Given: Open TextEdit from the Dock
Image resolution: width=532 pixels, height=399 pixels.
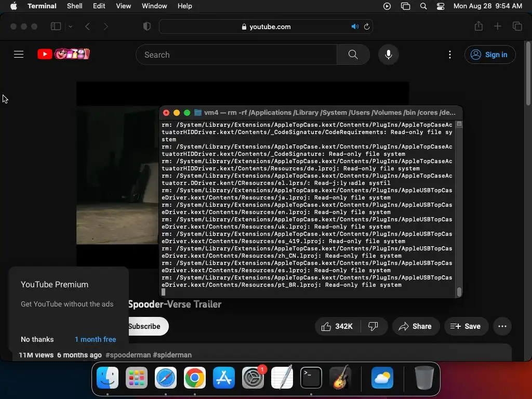Looking at the screenshot, I should 282,377.
